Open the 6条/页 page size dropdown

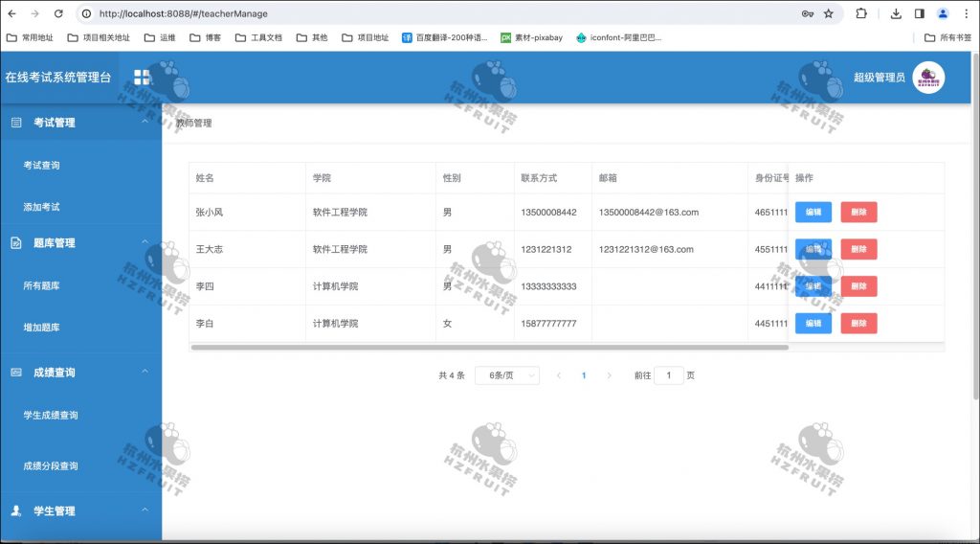(x=507, y=375)
